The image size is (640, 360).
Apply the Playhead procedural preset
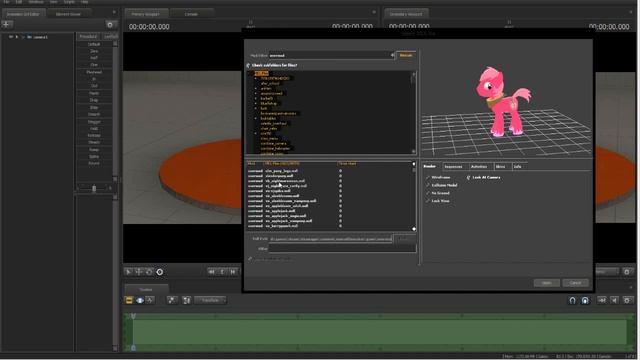94,72
